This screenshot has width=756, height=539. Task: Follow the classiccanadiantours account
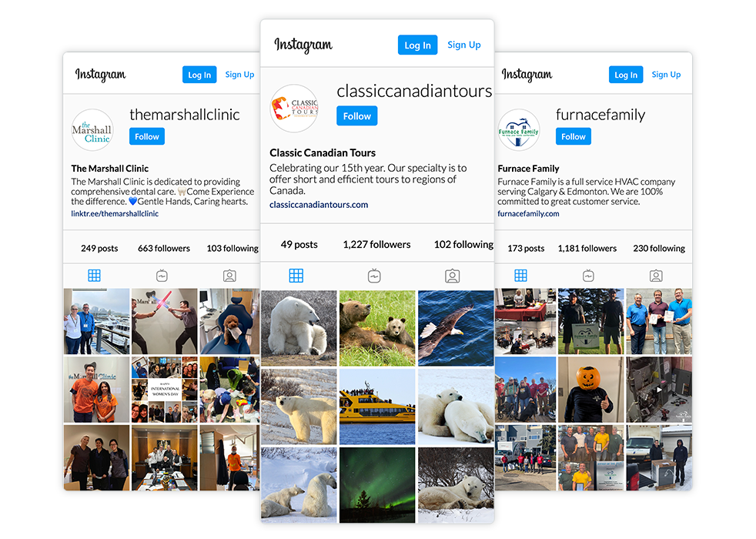click(356, 115)
